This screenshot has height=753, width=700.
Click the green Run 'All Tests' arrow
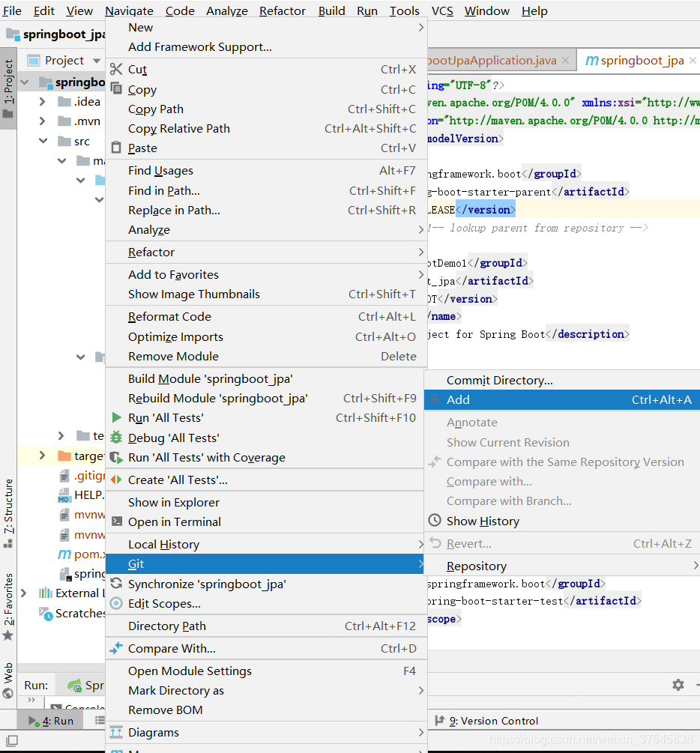coord(116,417)
